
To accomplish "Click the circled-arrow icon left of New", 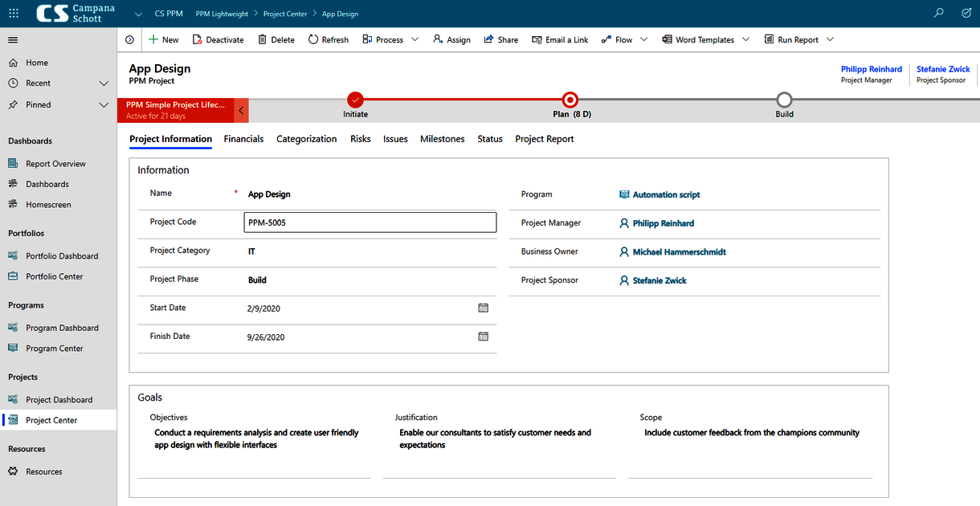I will click(x=130, y=39).
